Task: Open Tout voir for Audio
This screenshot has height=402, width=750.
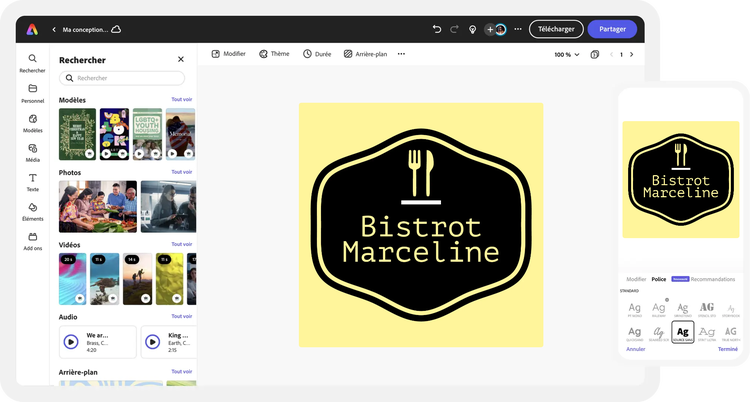Action: tap(182, 316)
